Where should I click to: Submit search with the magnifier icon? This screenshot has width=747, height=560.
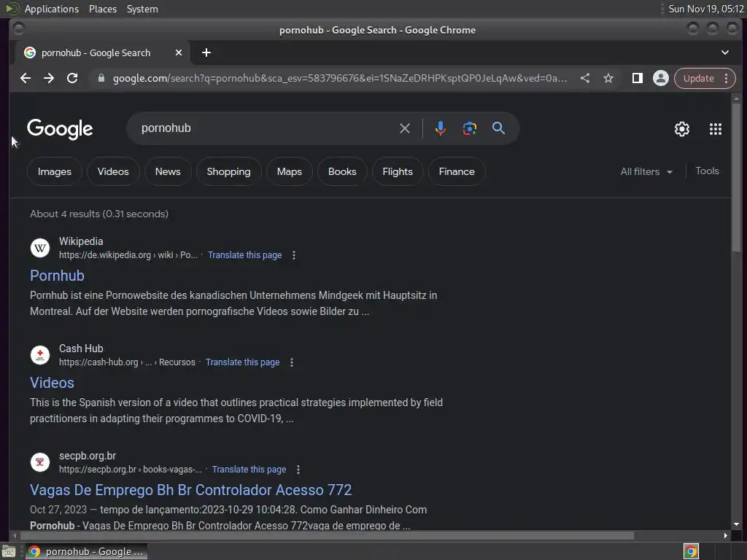click(x=498, y=128)
